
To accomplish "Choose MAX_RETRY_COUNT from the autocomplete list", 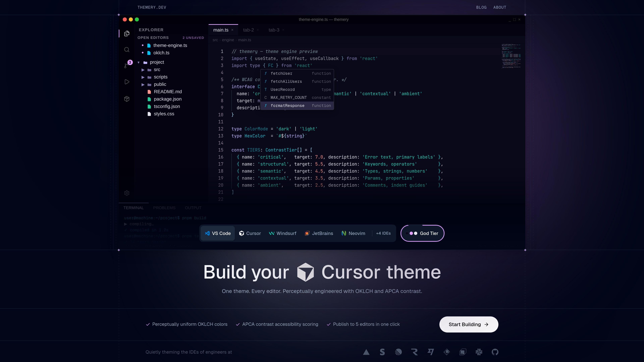I will coord(297,98).
